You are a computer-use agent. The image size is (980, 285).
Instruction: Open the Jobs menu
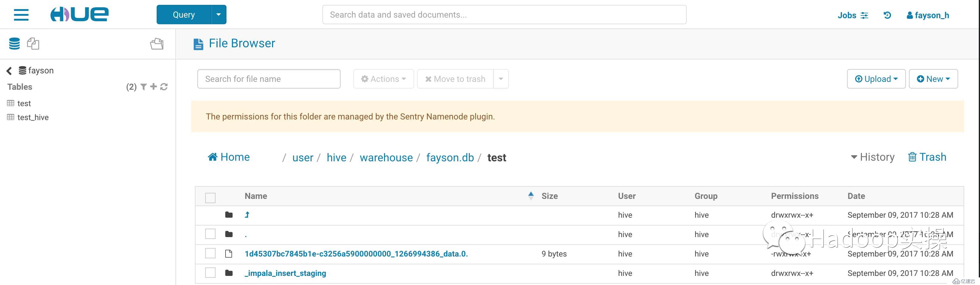(852, 15)
